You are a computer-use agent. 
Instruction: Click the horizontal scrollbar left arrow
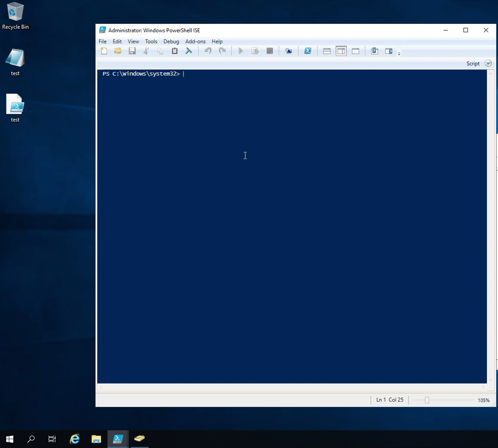(x=101, y=387)
